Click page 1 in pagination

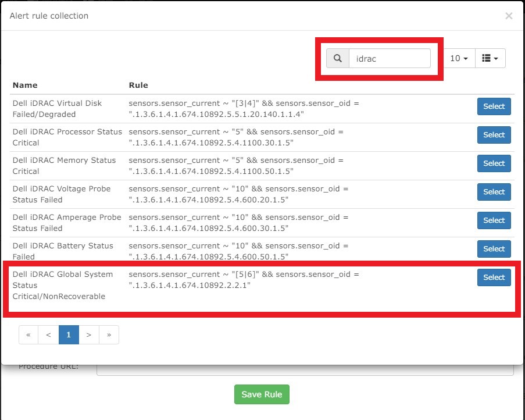69,334
